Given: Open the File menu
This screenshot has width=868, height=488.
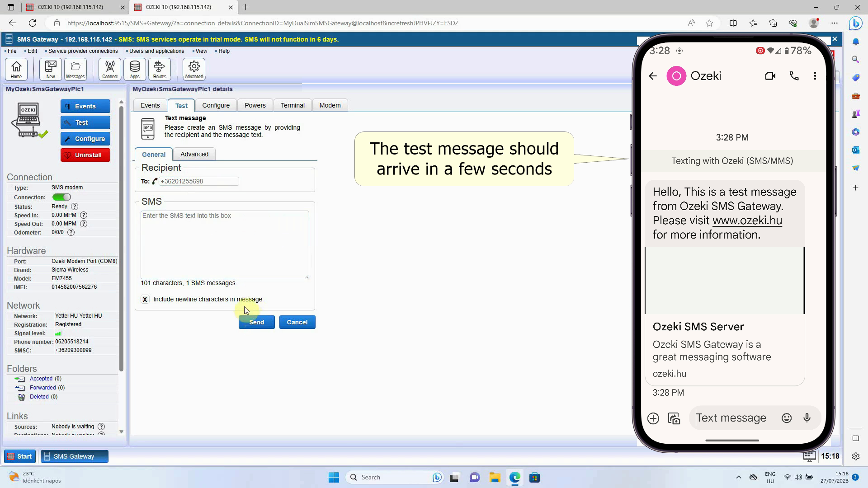Looking at the screenshot, I should click(x=12, y=51).
